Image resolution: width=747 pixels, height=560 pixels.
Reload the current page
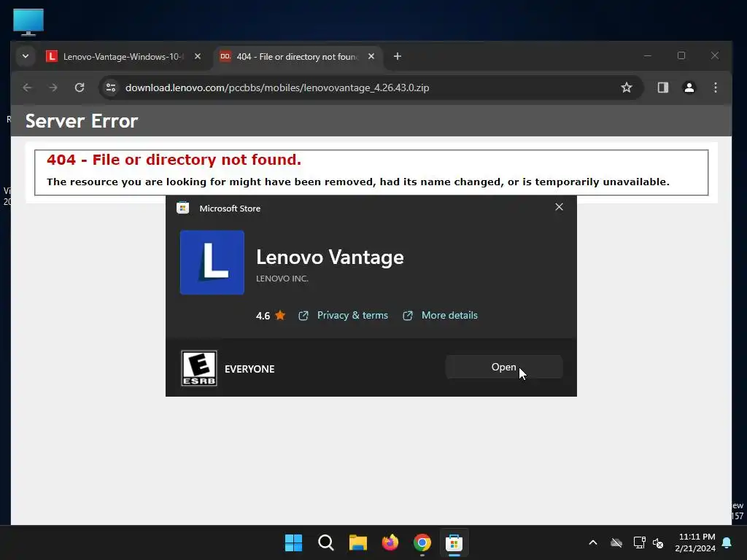tap(80, 87)
